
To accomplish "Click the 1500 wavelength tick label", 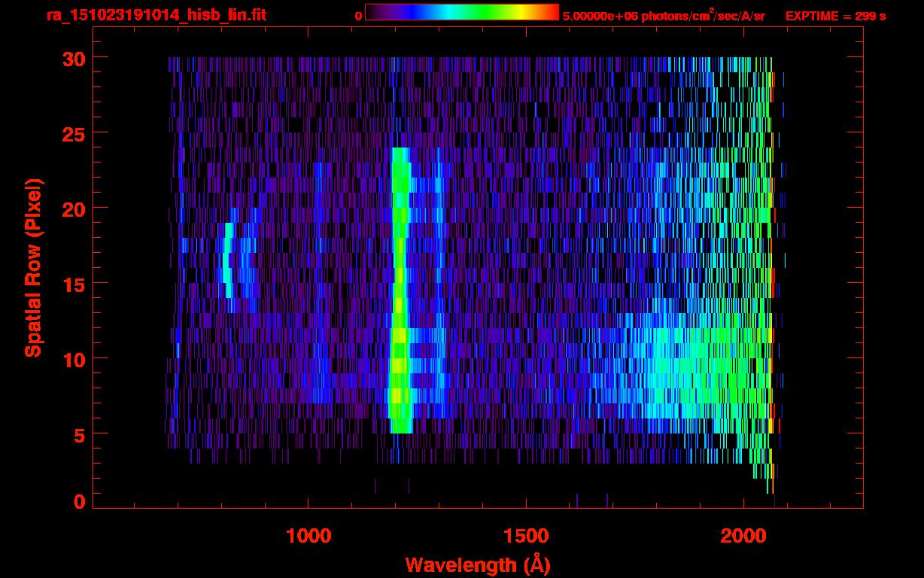I will pos(526,536).
